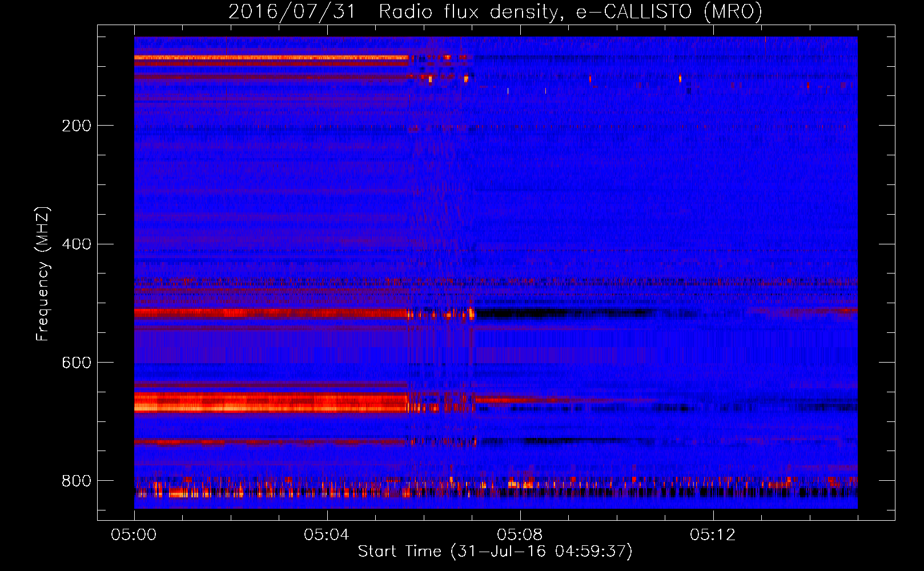Click the 400 frequency axis label
The width and height of the screenshot is (924, 571).
(x=77, y=244)
